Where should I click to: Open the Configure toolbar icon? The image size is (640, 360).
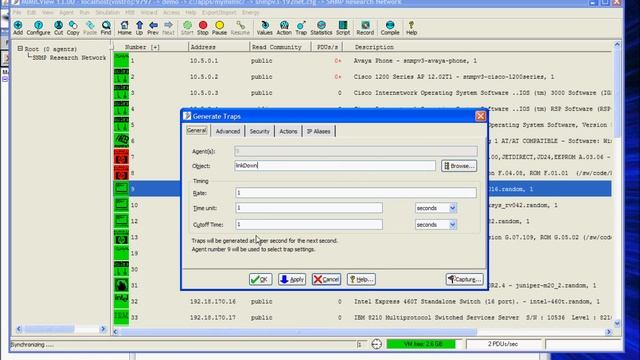(38, 28)
